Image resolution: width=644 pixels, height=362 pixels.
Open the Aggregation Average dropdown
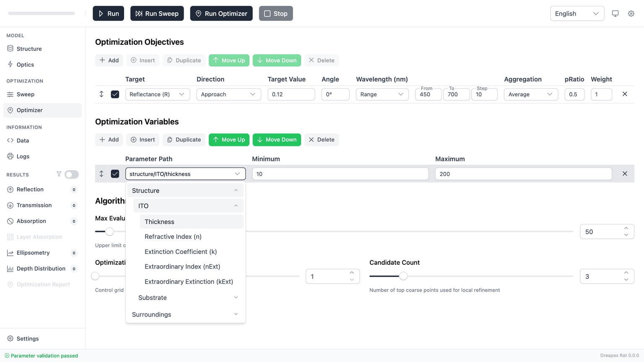[x=530, y=94]
